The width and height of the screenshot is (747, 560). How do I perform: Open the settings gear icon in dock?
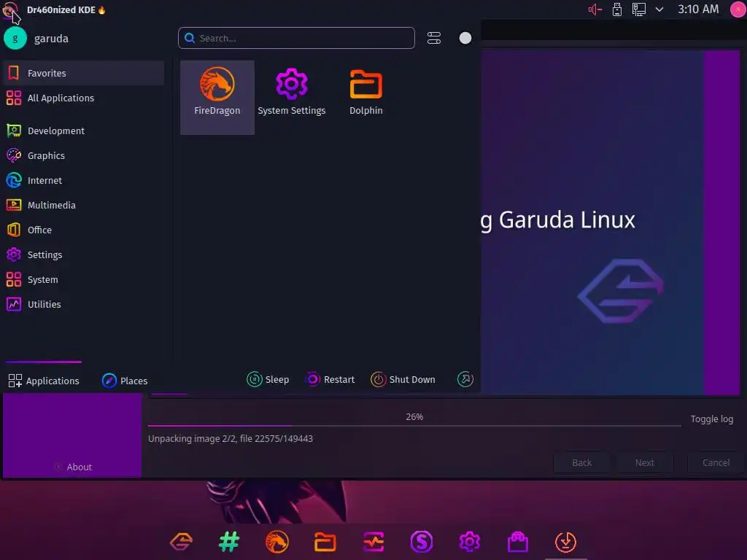pos(469,542)
